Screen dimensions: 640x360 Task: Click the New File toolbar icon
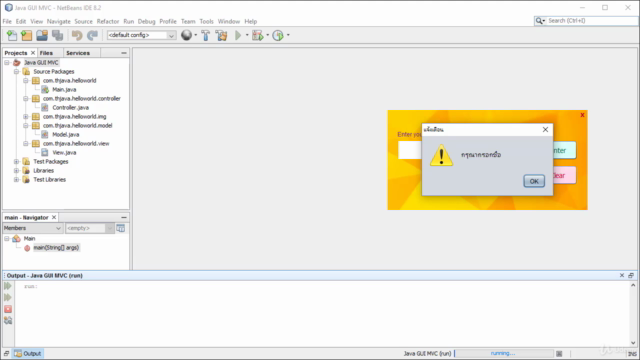[x=12, y=36]
